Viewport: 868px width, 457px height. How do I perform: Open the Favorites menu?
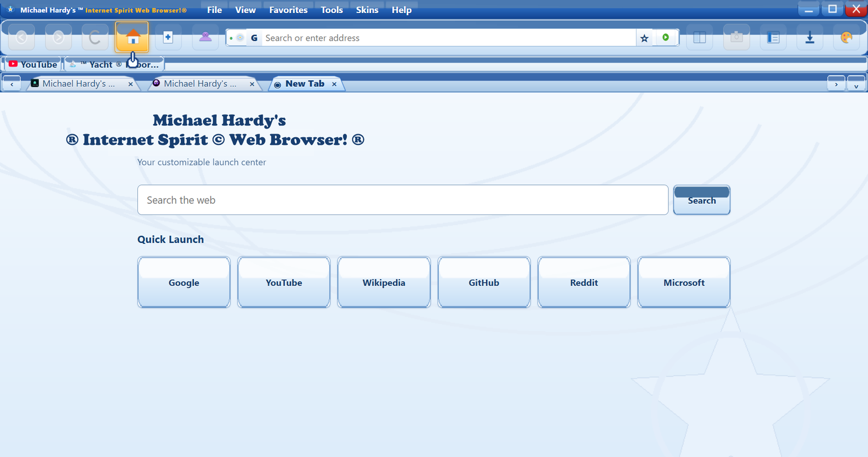click(288, 10)
